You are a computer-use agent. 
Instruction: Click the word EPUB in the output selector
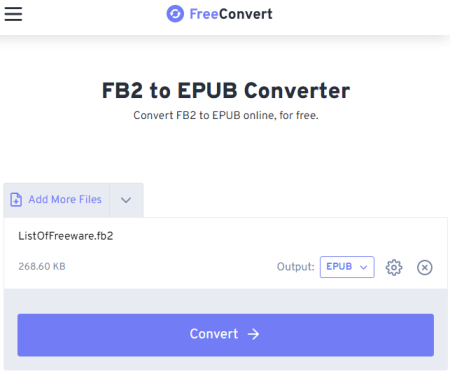click(x=339, y=267)
